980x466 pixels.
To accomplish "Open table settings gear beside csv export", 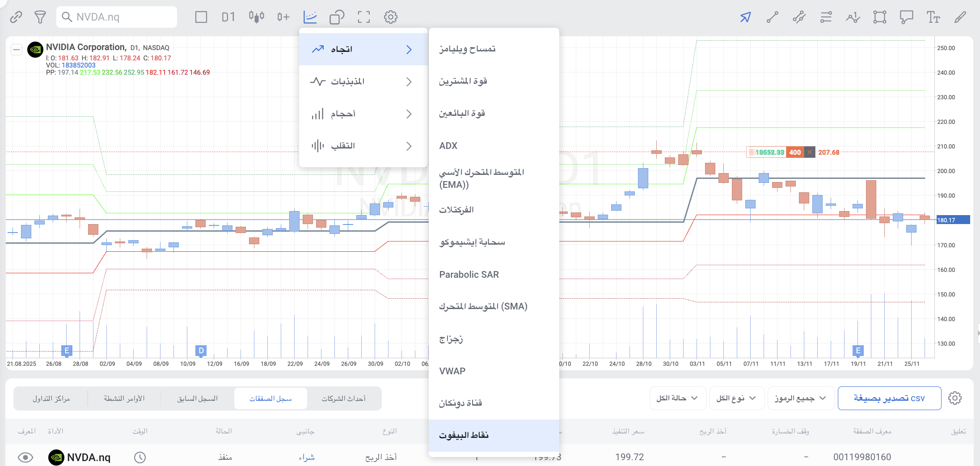I will pyautogui.click(x=955, y=398).
